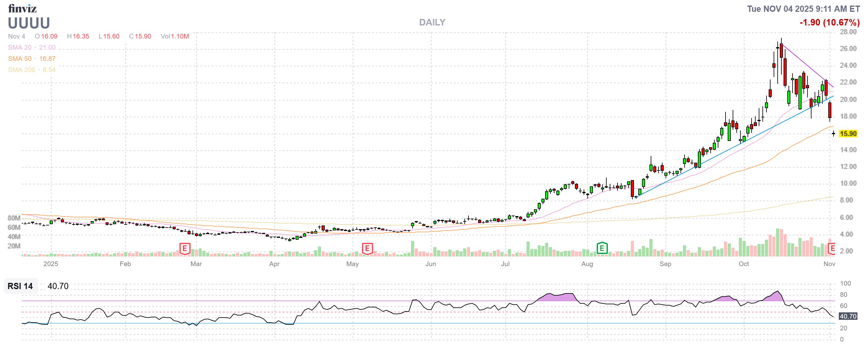The height and width of the screenshot is (349, 868).
Task: Switch to the UUUU ticker header
Action: pyautogui.click(x=29, y=24)
